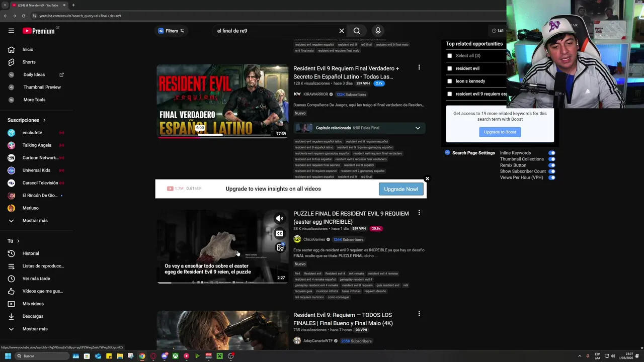Viewport: 644px width, 362px height.
Task: Open the TODOS LOS FINALES video thumbnail
Action: coord(222,330)
